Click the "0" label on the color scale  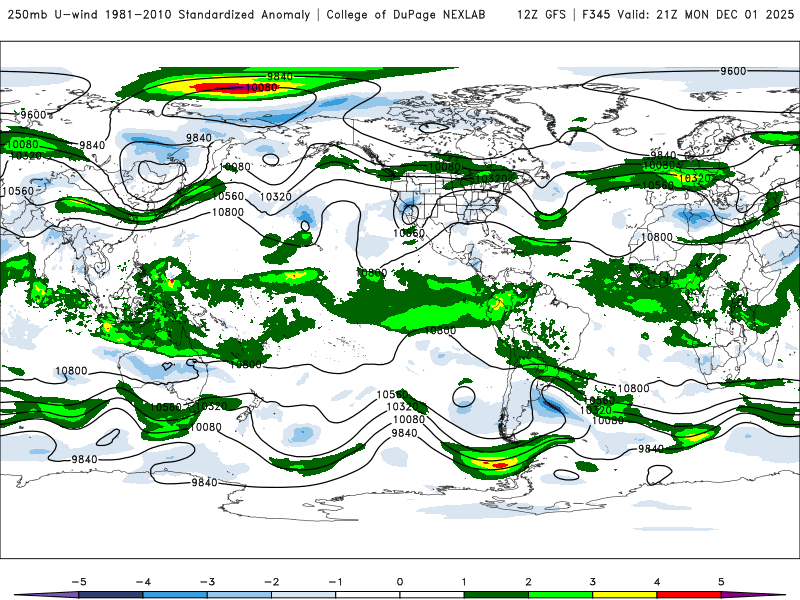(399, 582)
